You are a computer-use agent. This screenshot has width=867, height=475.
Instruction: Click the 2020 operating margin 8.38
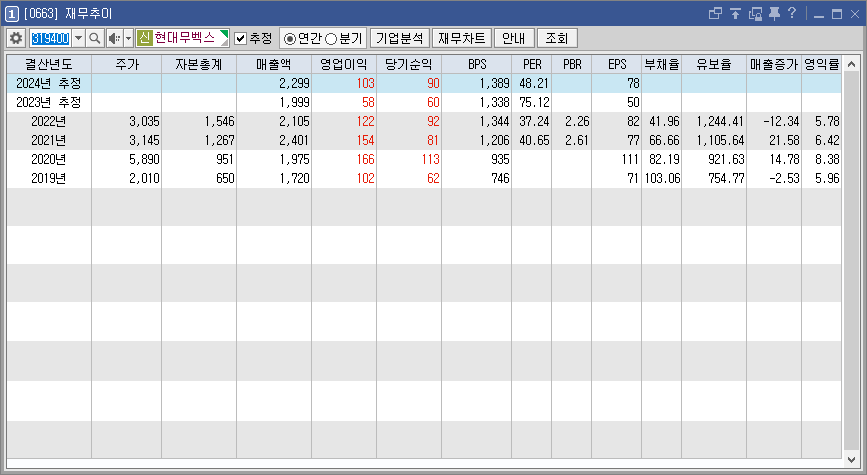point(827,159)
